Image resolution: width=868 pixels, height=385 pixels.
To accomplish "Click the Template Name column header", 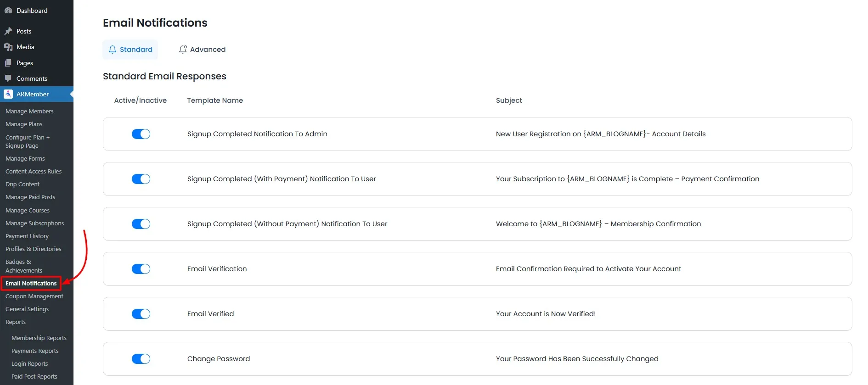I will point(215,100).
